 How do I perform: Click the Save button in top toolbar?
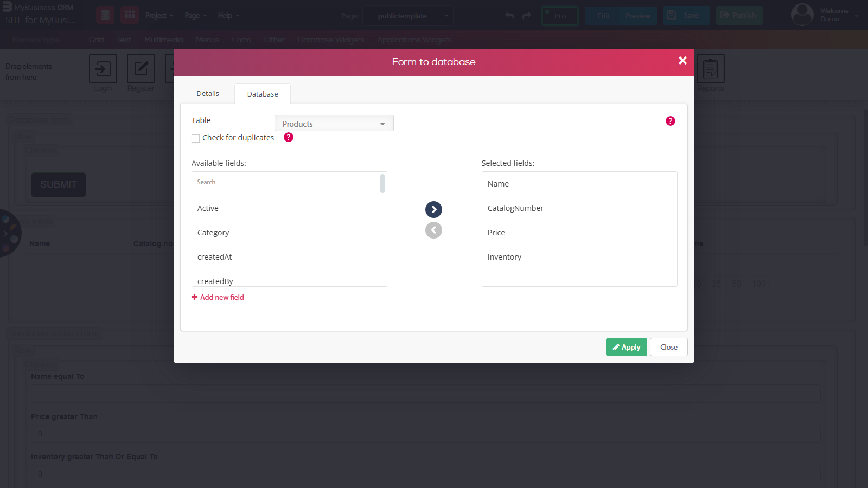click(x=686, y=15)
